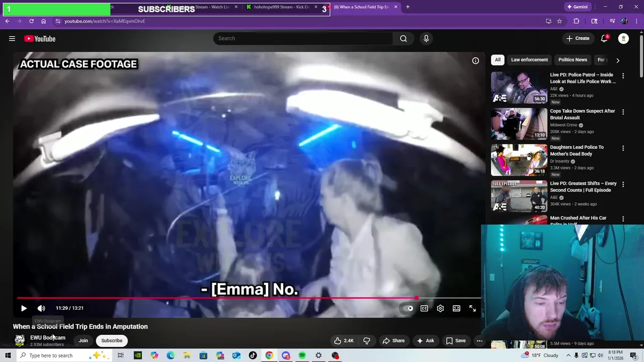Image resolution: width=644 pixels, height=362 pixels.
Task: Open options for Cops Take Down Suspect
Action: tap(623, 112)
